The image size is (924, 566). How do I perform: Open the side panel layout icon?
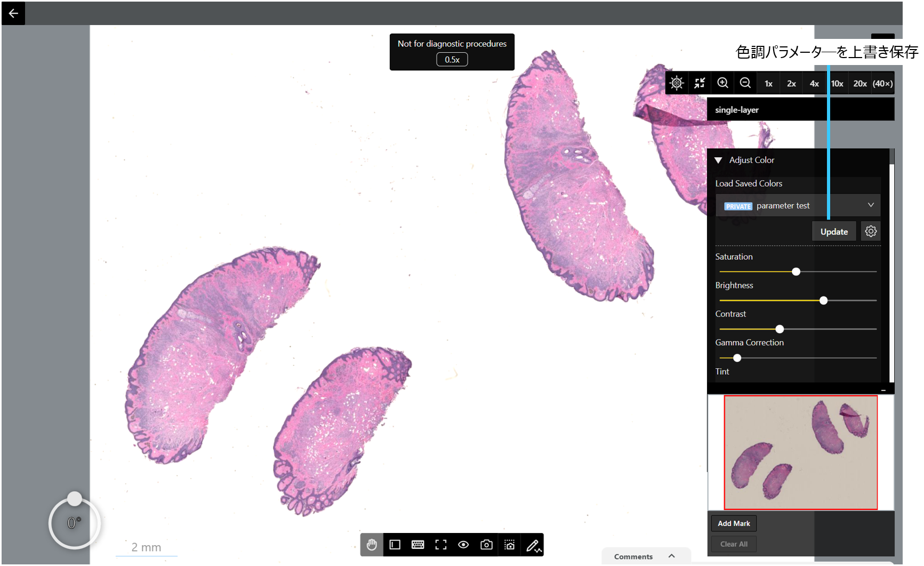pos(395,545)
